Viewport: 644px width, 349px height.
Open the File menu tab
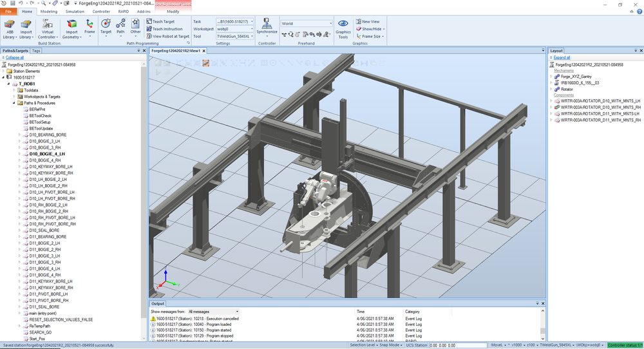click(8, 12)
